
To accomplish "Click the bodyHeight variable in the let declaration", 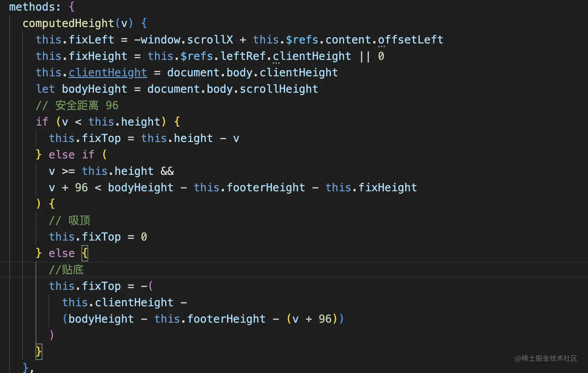I will [x=94, y=89].
